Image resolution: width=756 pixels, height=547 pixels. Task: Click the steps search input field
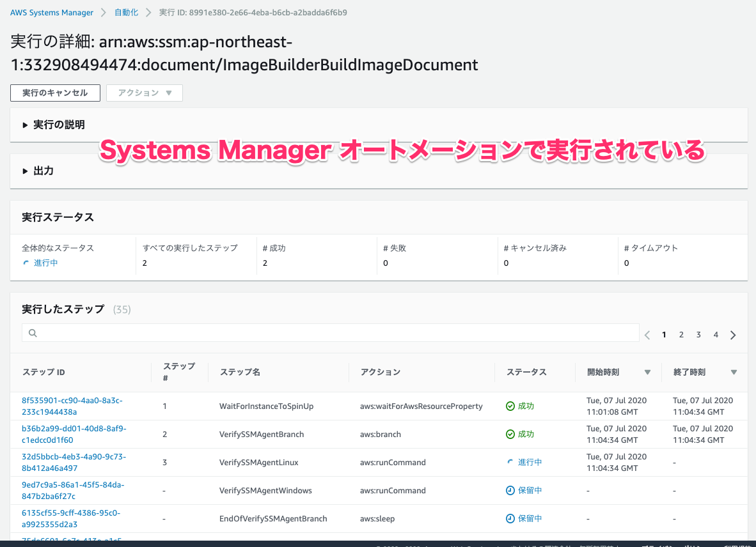(330, 333)
